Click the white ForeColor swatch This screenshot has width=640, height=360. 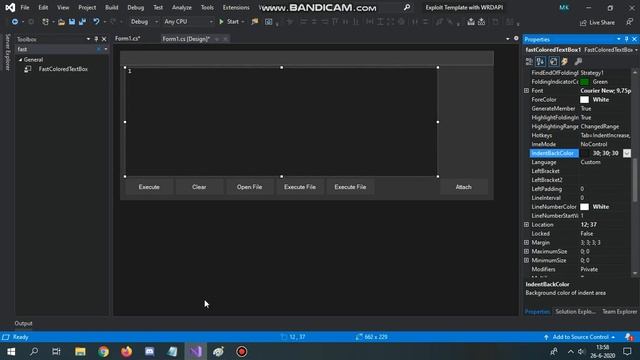(x=584, y=100)
